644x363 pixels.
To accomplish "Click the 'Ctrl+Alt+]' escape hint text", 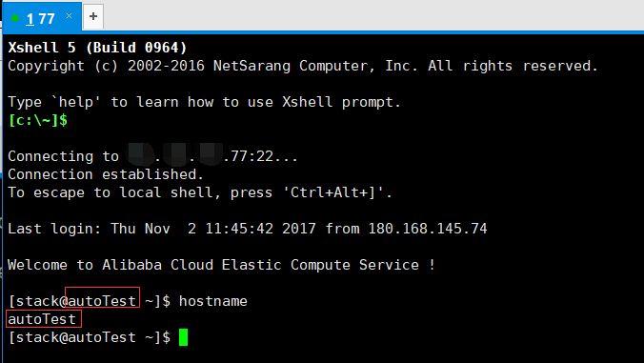I will (x=337, y=192).
